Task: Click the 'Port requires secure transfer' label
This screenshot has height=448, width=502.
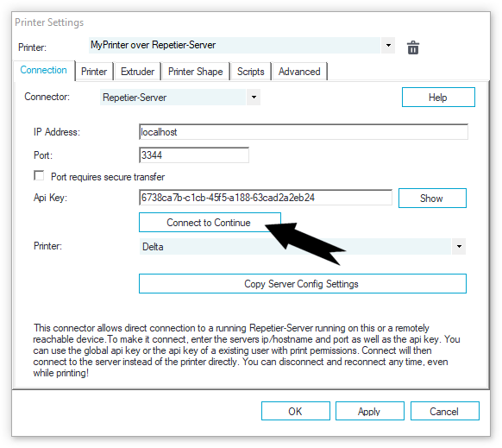Action: [x=108, y=177]
